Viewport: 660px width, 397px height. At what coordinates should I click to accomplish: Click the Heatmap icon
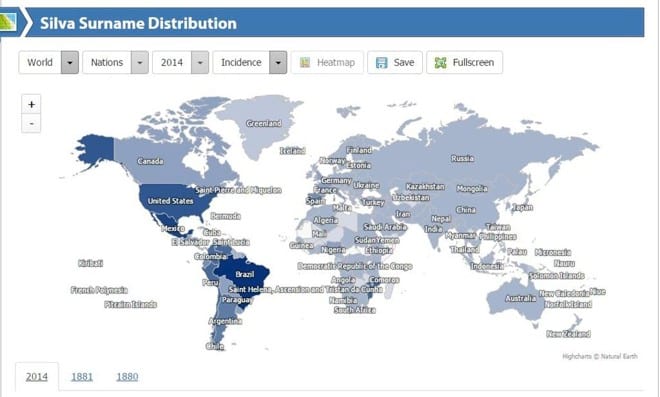click(x=305, y=63)
